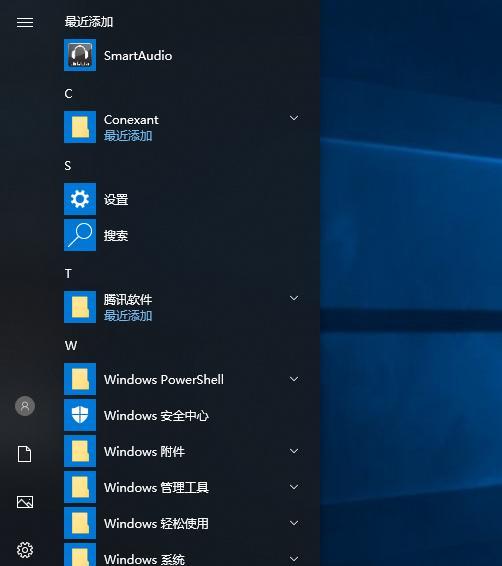502x566 pixels.
Task: Click the letter C group header
Action: point(68,94)
